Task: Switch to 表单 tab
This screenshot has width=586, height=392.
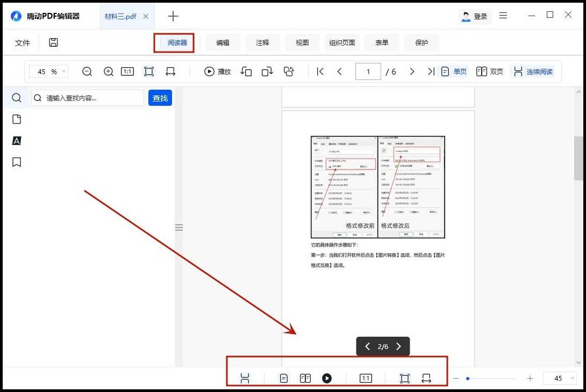Action: tap(382, 42)
